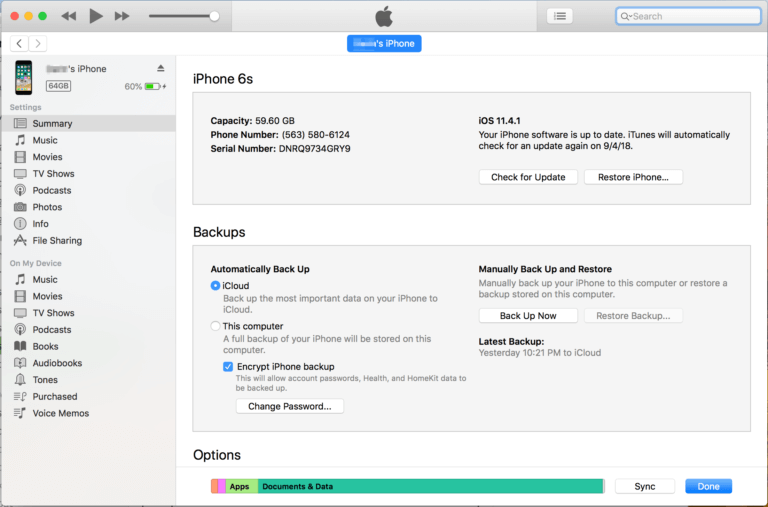Click the serial number DNRQ9734GRY9
This screenshot has width=768, height=507.
pos(314,148)
